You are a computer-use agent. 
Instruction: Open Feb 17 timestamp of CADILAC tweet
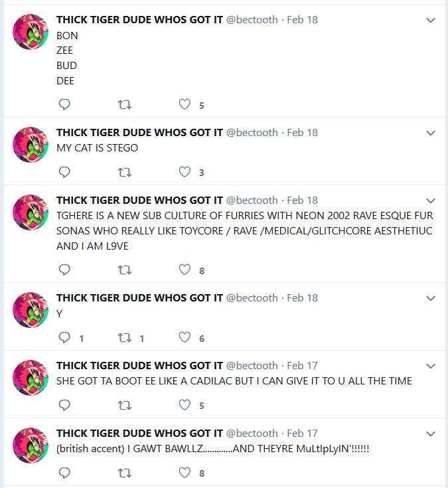[302, 366]
